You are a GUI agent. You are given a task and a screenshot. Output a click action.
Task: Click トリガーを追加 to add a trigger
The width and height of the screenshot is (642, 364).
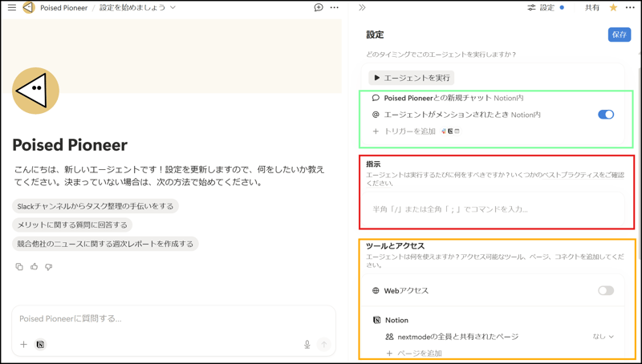tap(410, 131)
